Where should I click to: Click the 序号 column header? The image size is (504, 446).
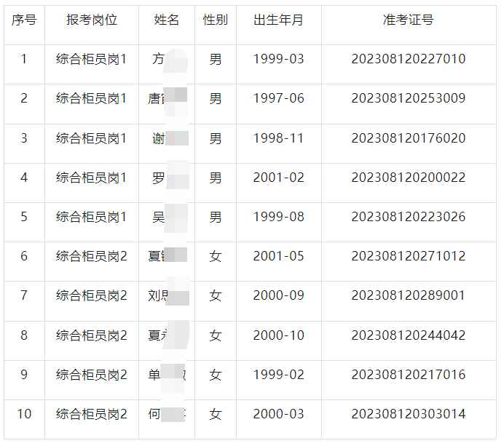pyautogui.click(x=24, y=20)
